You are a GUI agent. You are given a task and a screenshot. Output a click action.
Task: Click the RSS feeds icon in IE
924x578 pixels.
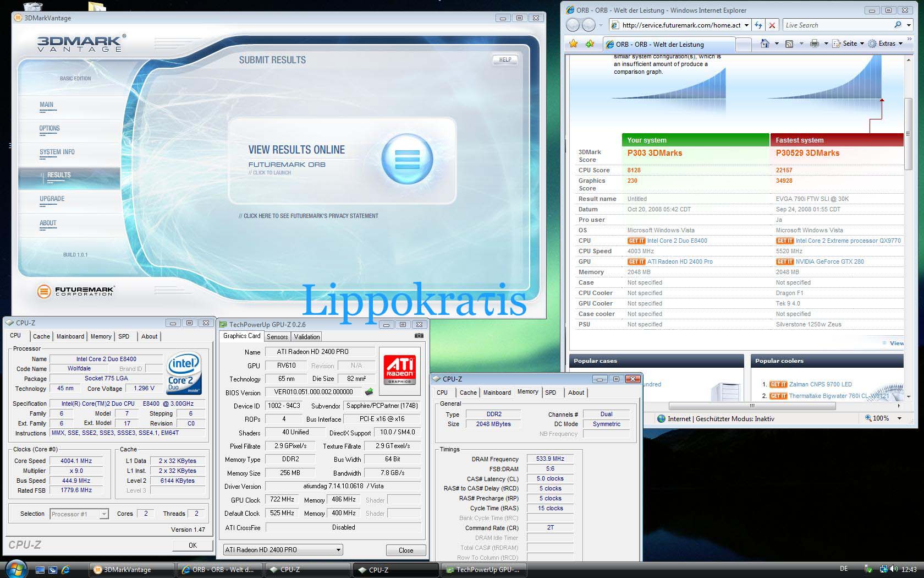[789, 43]
